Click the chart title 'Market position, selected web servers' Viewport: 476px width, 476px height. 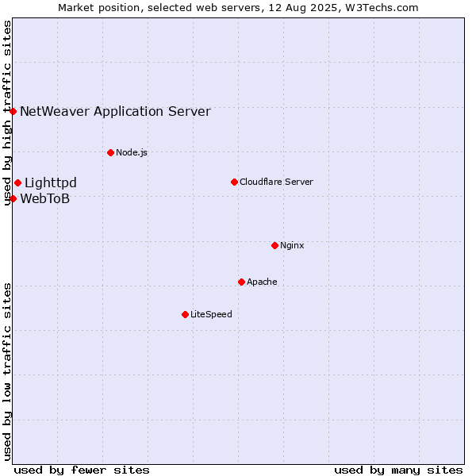click(x=159, y=8)
